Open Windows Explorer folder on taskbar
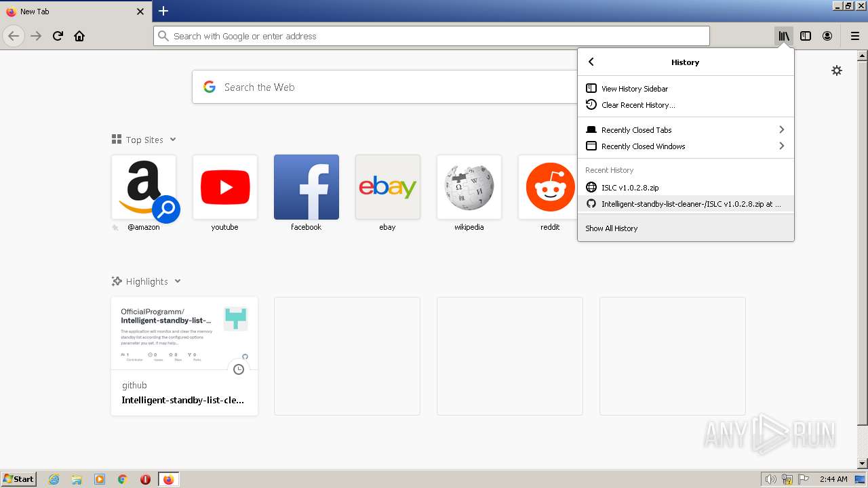This screenshot has width=868, height=488. [x=77, y=479]
